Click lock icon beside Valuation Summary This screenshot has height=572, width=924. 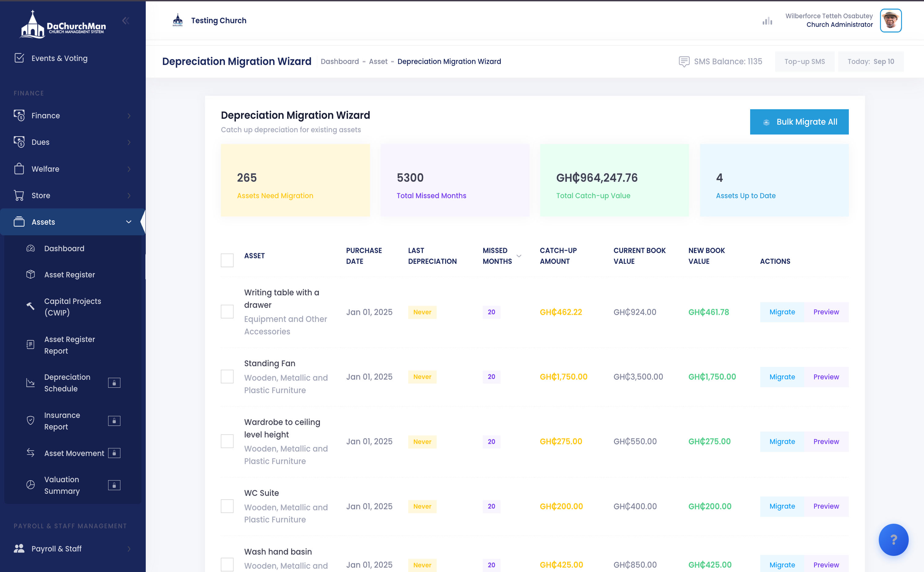click(x=114, y=485)
